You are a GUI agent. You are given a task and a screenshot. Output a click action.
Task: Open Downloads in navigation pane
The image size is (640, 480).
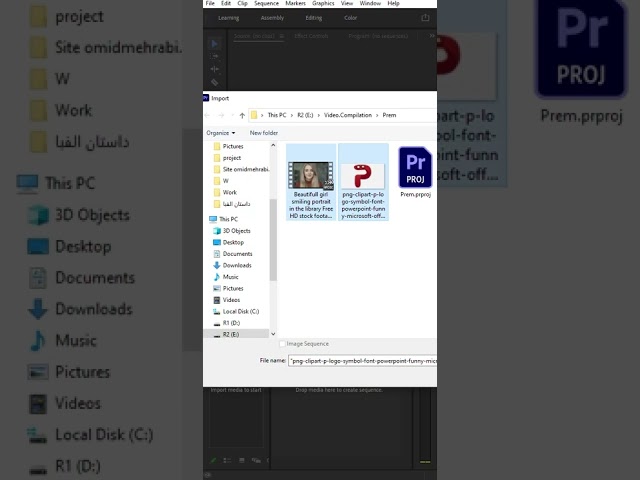click(x=232, y=265)
